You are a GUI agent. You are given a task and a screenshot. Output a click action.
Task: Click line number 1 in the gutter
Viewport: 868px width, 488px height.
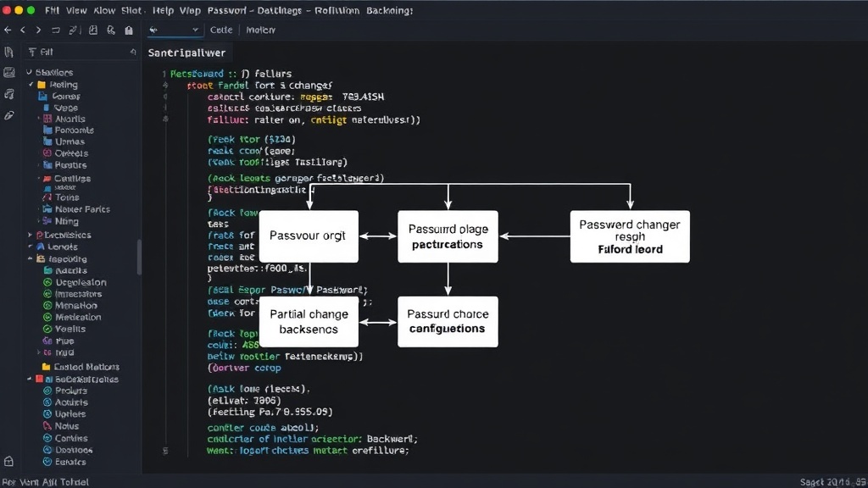tap(164, 74)
